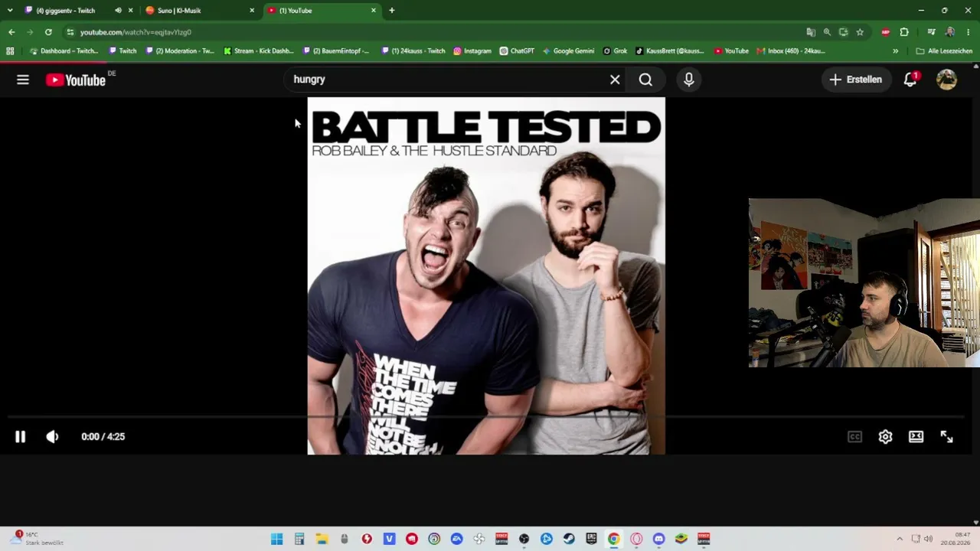Open the YouTube account avatar menu
This screenshot has height=551, width=980.
tap(947, 80)
